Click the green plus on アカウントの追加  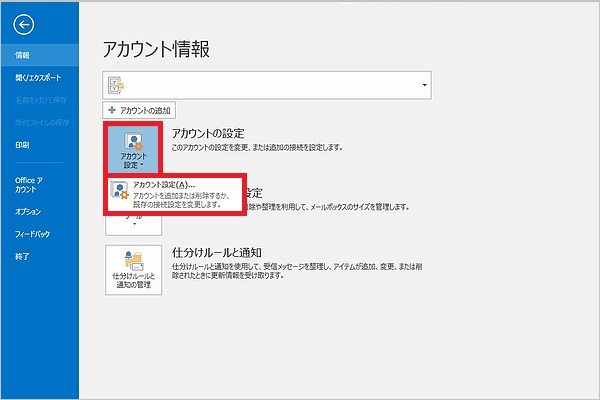pos(112,109)
